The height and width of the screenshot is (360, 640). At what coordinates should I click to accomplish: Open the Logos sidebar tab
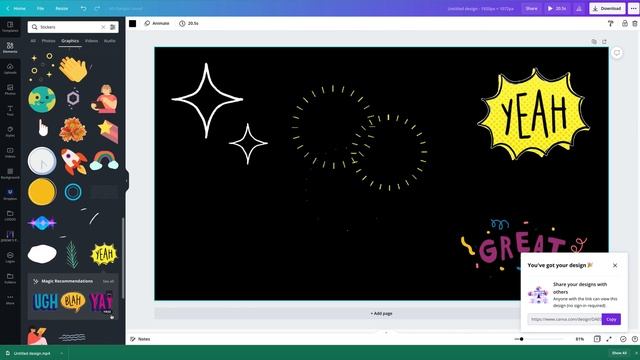tap(10, 257)
